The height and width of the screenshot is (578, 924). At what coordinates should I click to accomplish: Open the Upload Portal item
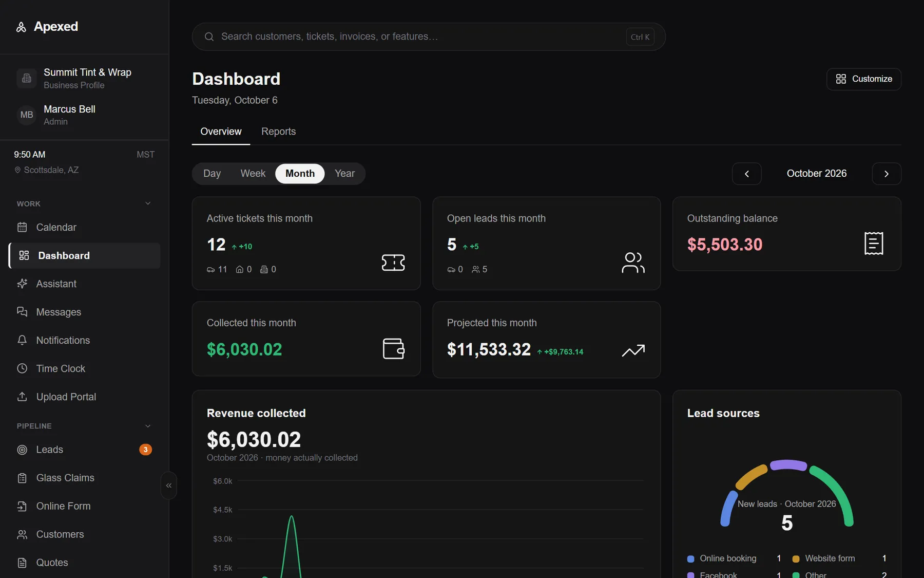pos(85,397)
